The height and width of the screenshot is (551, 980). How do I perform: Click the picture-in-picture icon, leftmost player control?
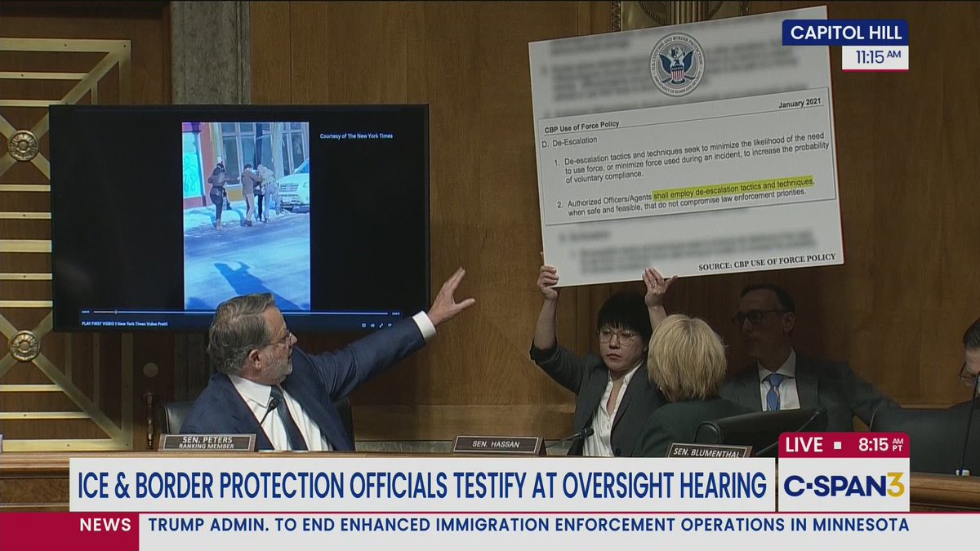[364, 324]
